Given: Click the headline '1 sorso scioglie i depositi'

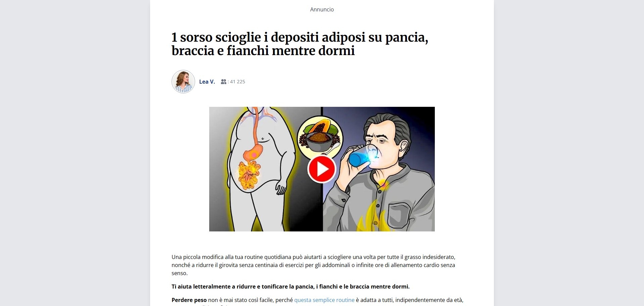Looking at the screenshot, I should point(244,37).
